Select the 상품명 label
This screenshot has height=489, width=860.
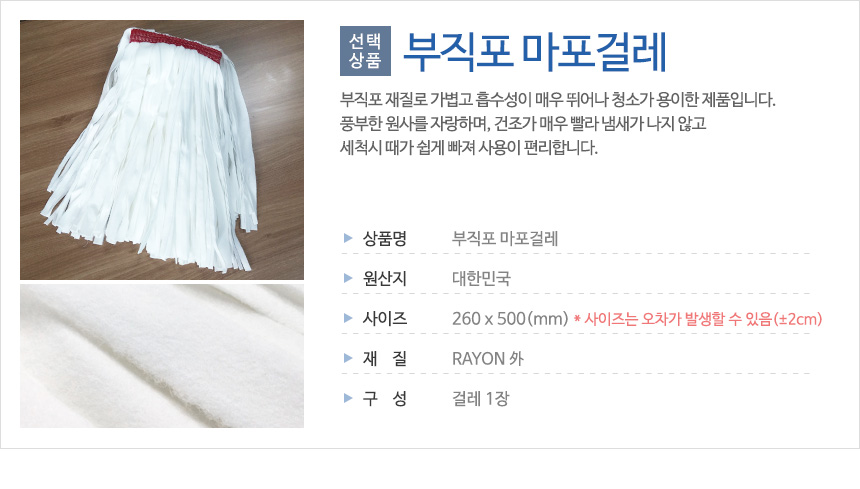[384, 238]
